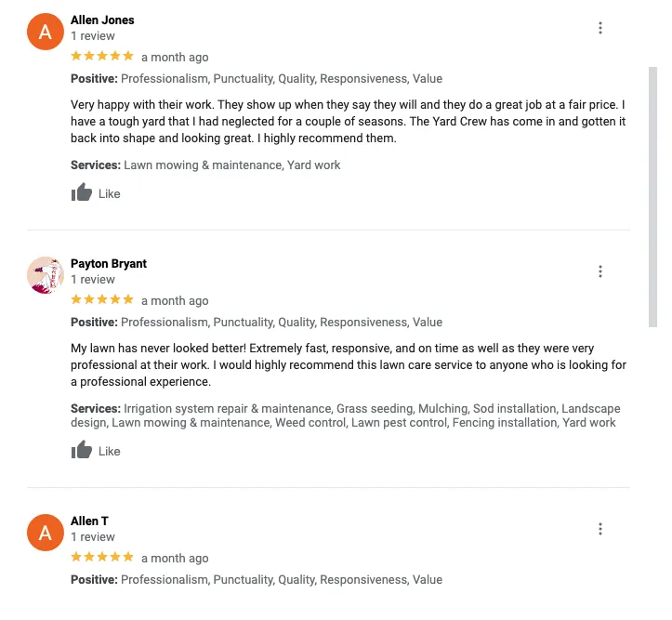Click "1 review" under Payton Bryant
Viewport: 672px width, 620px height.
pos(93,280)
